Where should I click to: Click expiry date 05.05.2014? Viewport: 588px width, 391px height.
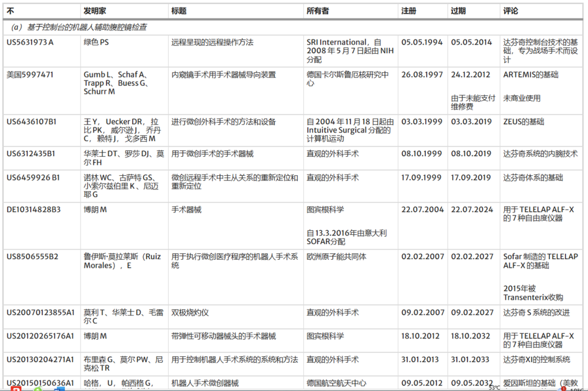coord(471,42)
